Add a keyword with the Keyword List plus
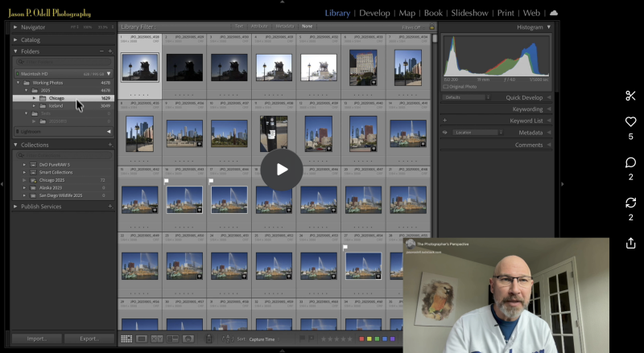This screenshot has width=644, height=353. pyautogui.click(x=445, y=121)
